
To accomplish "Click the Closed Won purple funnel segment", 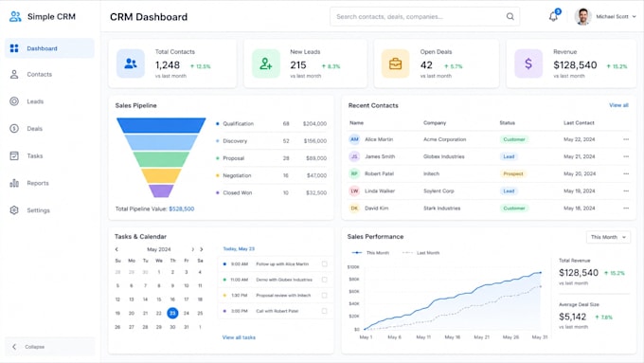I will (x=161, y=191).
